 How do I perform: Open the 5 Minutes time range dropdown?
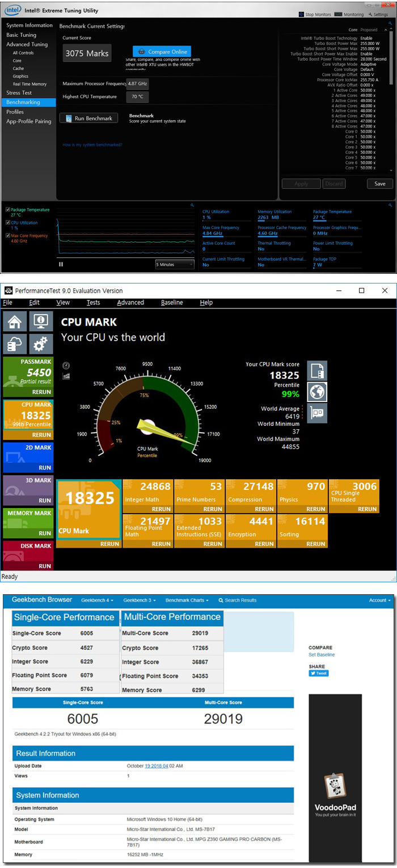pyautogui.click(x=175, y=264)
